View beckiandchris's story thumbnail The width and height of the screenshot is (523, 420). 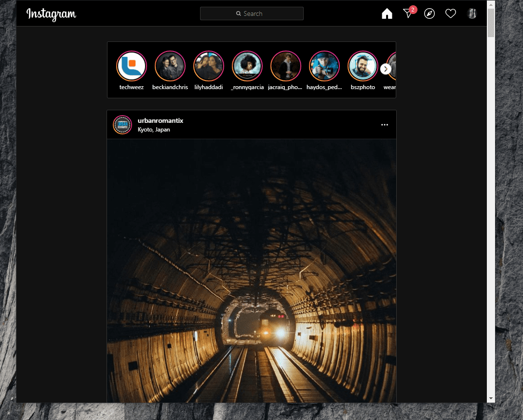coord(170,66)
